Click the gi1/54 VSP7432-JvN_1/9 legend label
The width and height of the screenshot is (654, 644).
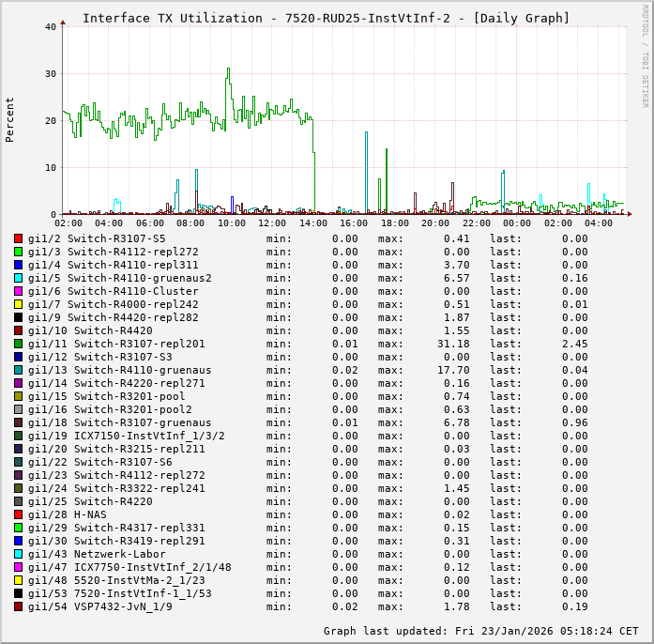pos(99,606)
